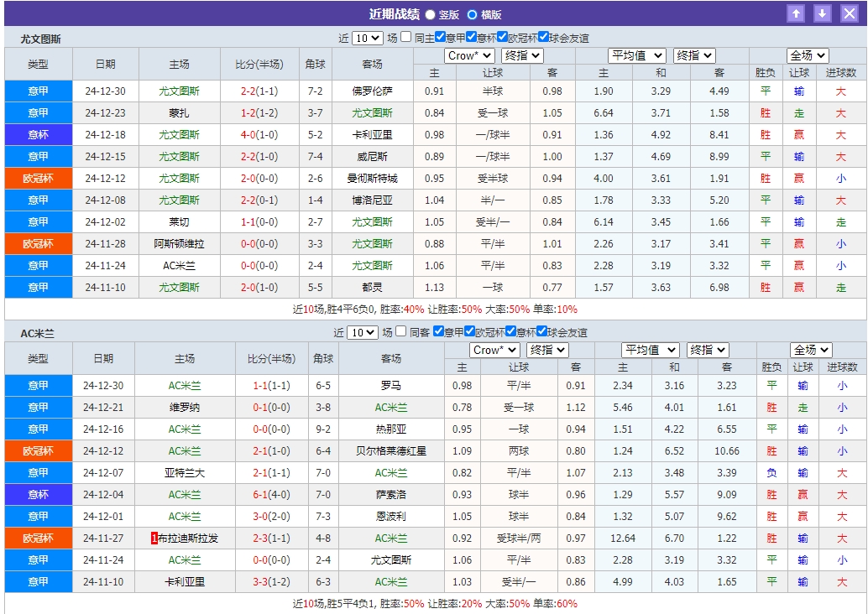Uncheck 意甲 in the Juventus filter row
This screenshot has width=868, height=614.
click(x=439, y=36)
